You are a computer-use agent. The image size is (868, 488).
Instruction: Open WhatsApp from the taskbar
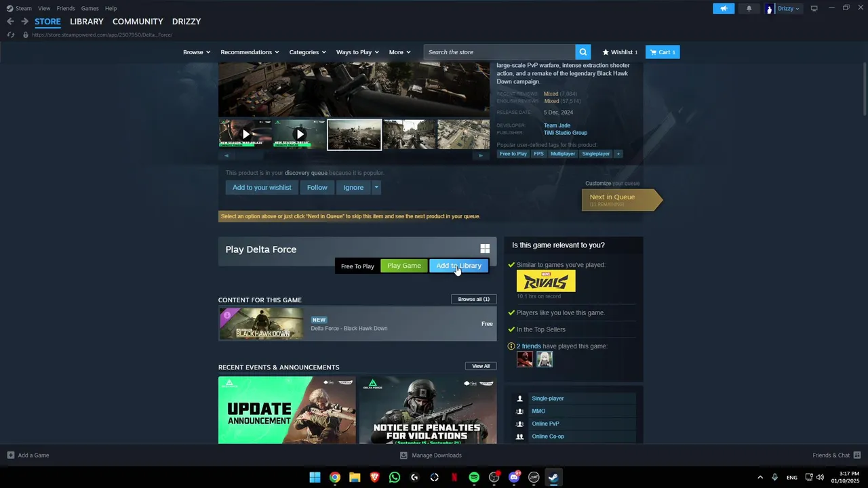click(395, 477)
